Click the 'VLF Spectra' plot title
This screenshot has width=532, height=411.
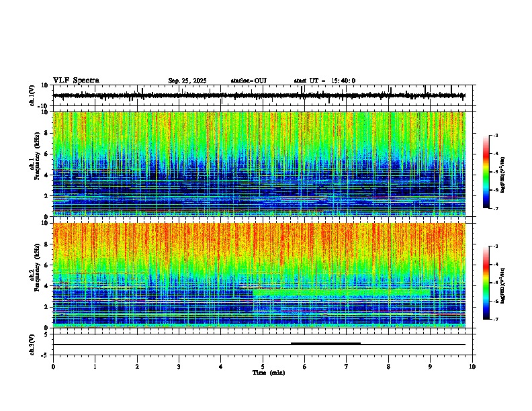pos(76,81)
